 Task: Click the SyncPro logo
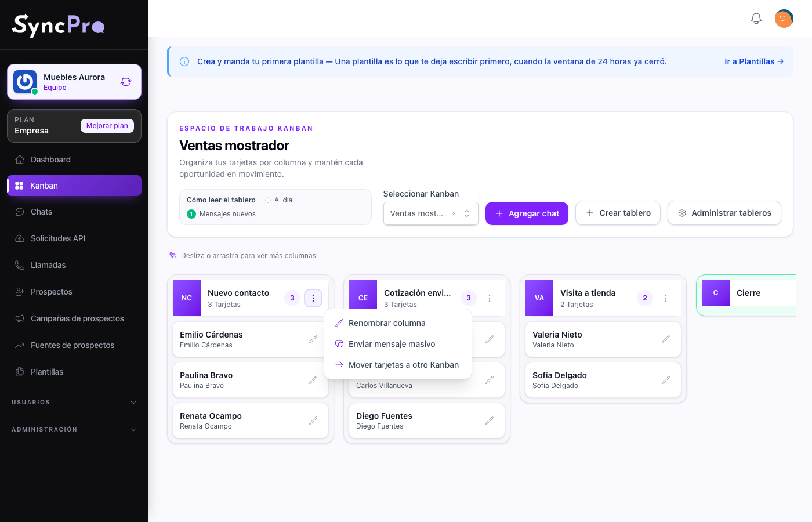click(x=59, y=26)
